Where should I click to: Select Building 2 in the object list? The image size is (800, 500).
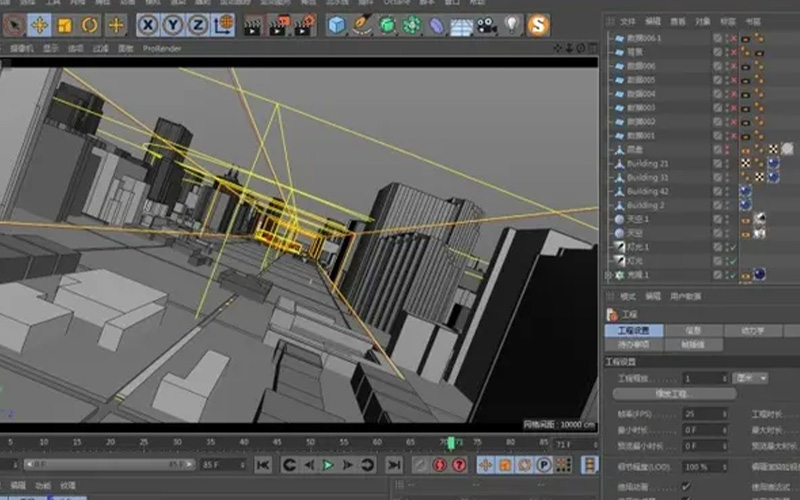click(x=645, y=205)
